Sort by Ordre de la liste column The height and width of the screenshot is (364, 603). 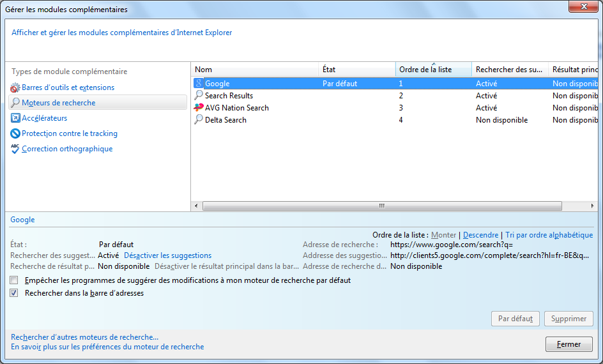[x=433, y=70]
